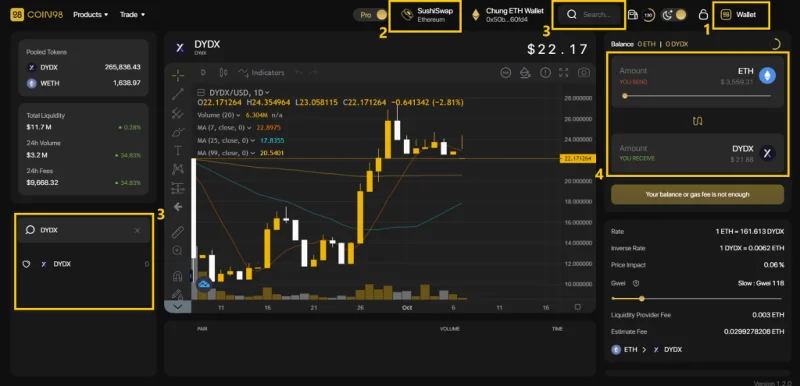Click the 22.171264 price axis label
800x386 pixels.
[x=577, y=159]
